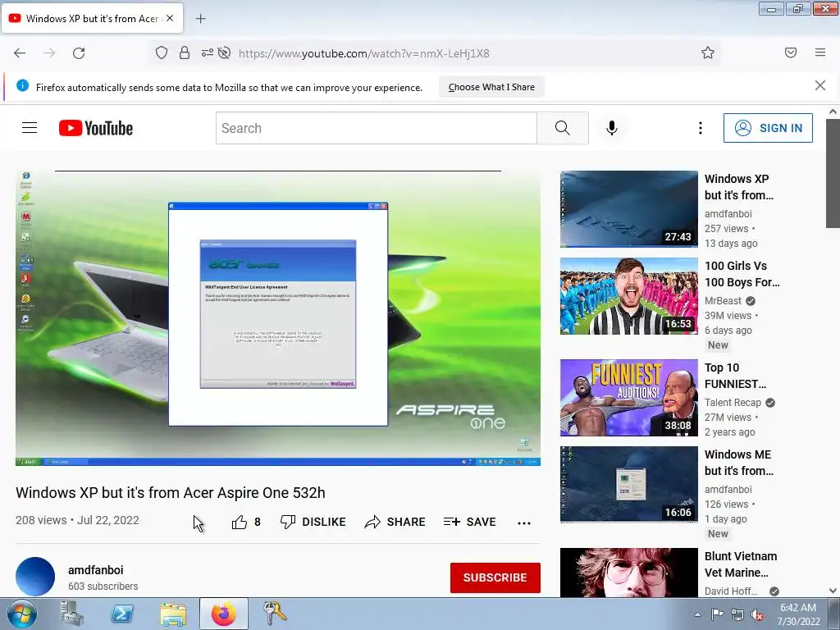Launch PowerShell from the taskbar
This screenshot has height=630, width=840.
coord(122,614)
